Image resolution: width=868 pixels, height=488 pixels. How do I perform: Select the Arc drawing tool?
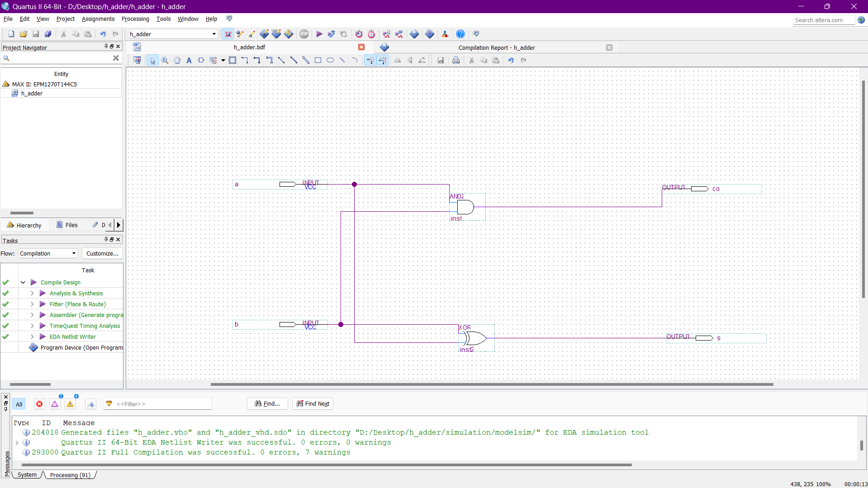pos(355,60)
